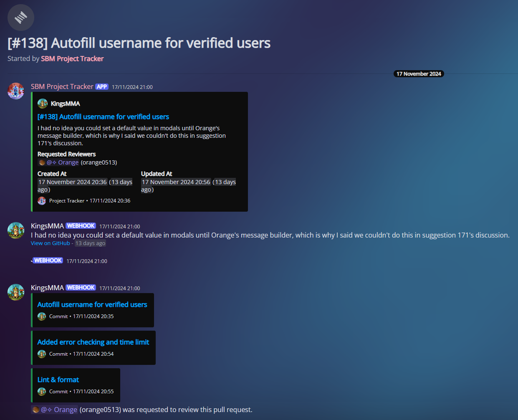The image size is (518, 420).
Task: Click SBM Project Tracker name in Started by
Action: (72, 59)
